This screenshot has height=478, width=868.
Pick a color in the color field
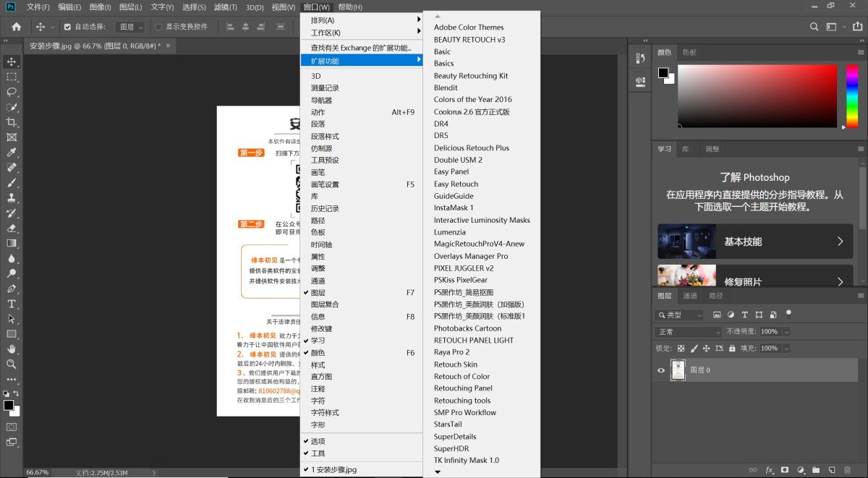tap(757, 96)
